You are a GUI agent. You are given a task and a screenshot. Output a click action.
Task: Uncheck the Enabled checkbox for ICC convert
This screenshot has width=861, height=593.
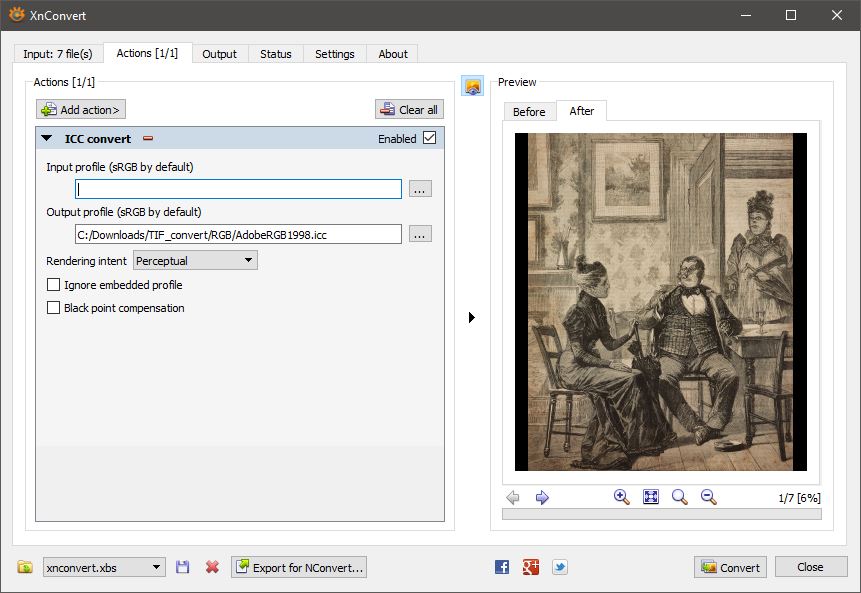pyautogui.click(x=430, y=138)
